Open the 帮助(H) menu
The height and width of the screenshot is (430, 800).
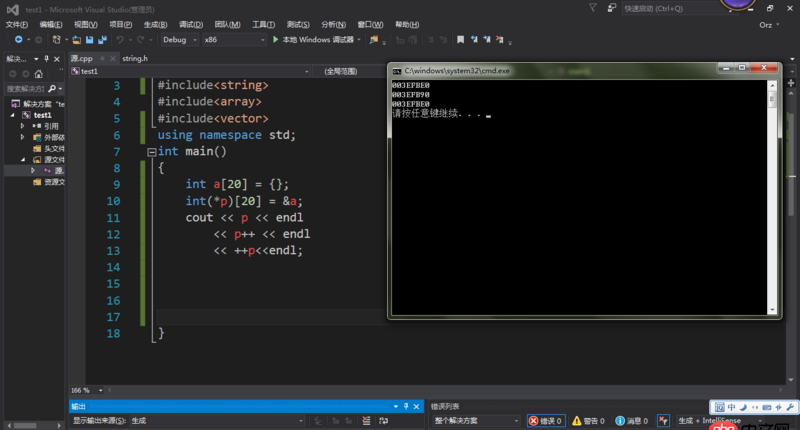407,24
